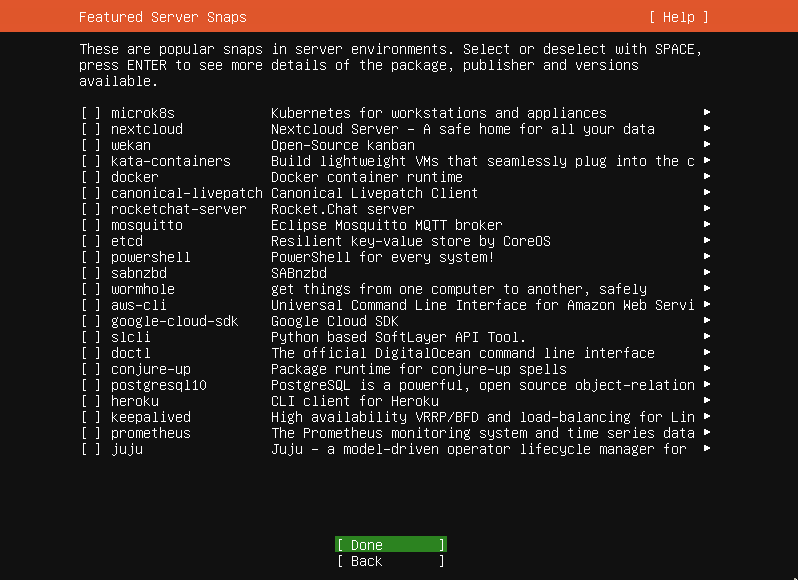Viewport: 798px width, 580px height.
Task: Click "Kubernetes for workstations and appliances" text
Action: pyautogui.click(x=439, y=113)
